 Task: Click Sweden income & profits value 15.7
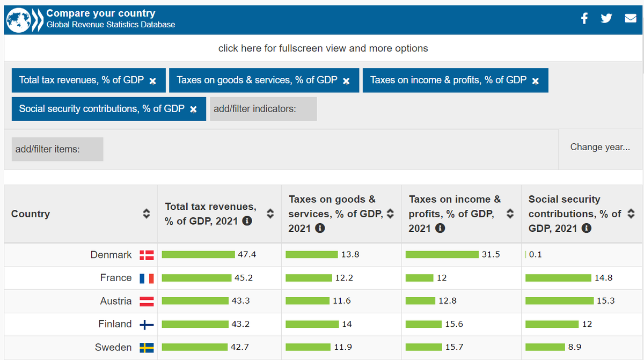point(454,348)
